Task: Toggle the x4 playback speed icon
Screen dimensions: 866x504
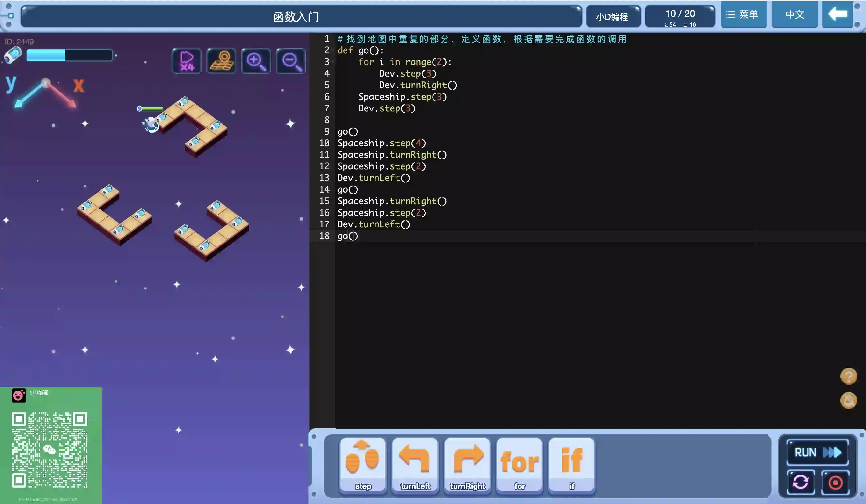Action: coord(187,61)
